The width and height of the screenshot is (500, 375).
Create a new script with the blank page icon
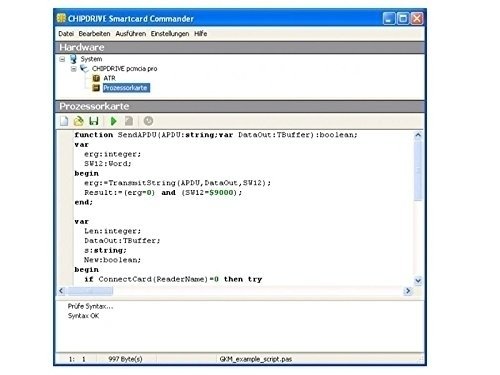[64, 121]
